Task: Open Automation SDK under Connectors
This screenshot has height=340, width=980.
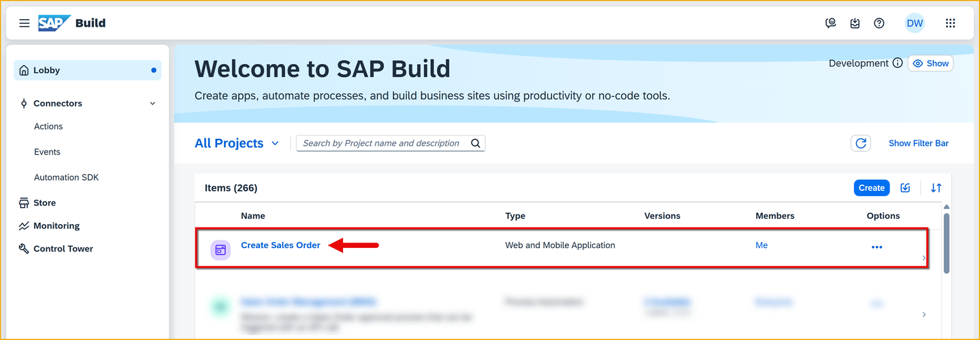Action: click(66, 177)
